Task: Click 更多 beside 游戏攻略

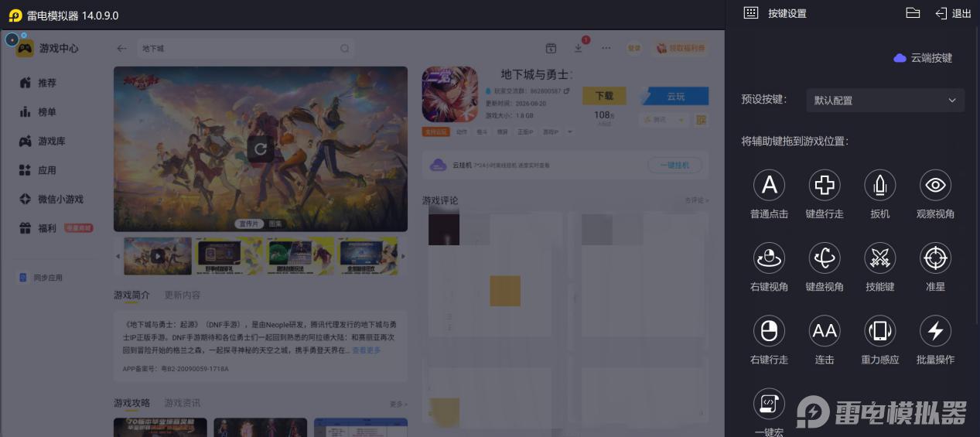Action: point(398,404)
